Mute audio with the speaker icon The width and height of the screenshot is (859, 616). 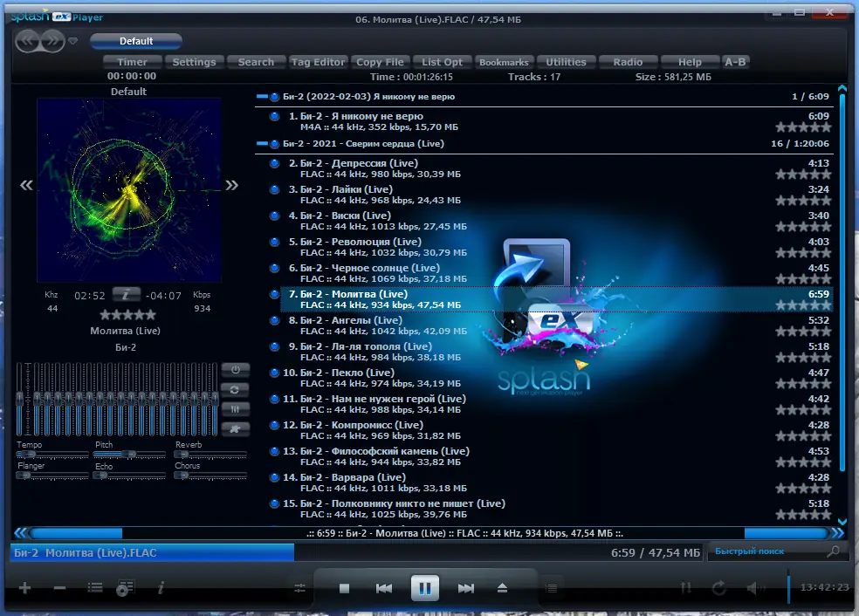coord(753,588)
